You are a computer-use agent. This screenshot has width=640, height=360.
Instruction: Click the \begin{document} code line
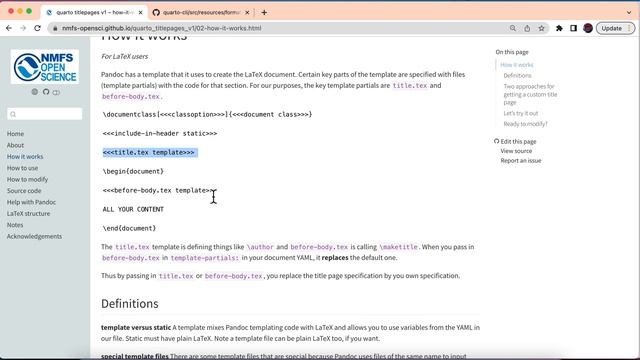(x=133, y=171)
